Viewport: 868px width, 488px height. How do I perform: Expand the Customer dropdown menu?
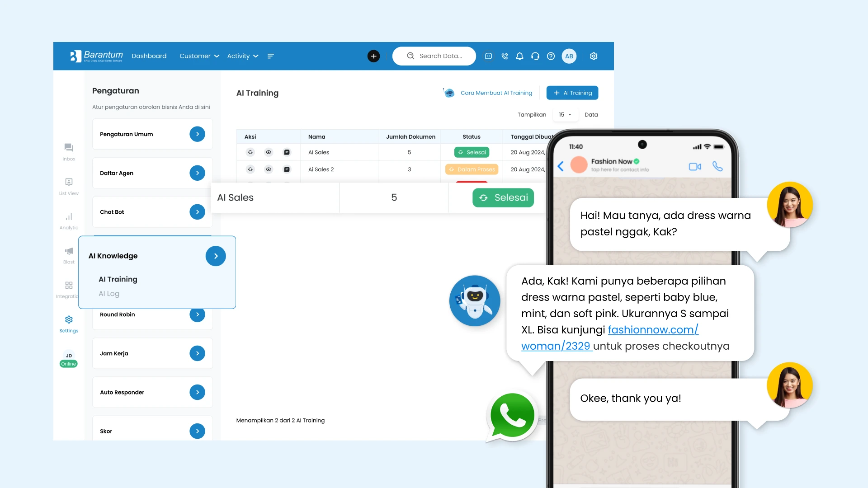198,56
